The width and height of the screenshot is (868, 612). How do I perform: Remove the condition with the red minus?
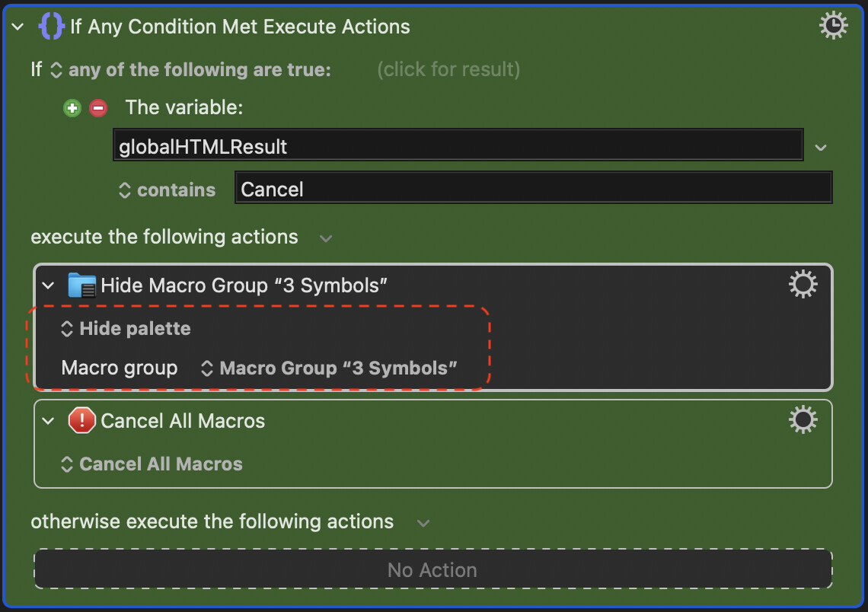pos(98,108)
